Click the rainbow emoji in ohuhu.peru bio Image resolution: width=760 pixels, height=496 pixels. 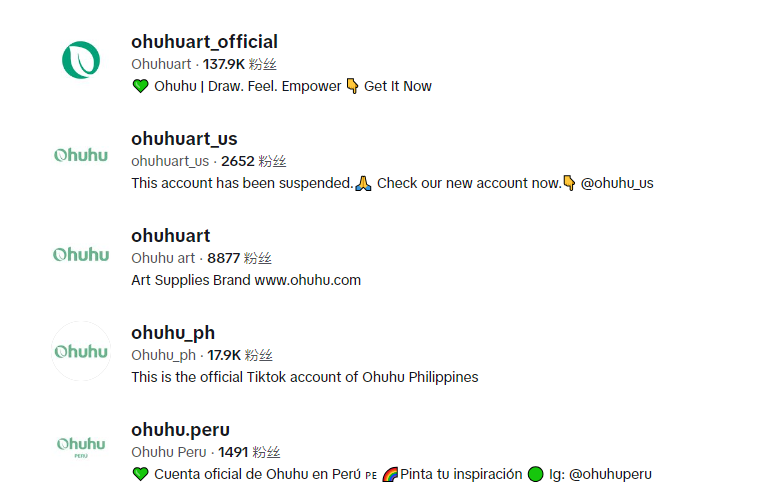(x=390, y=474)
